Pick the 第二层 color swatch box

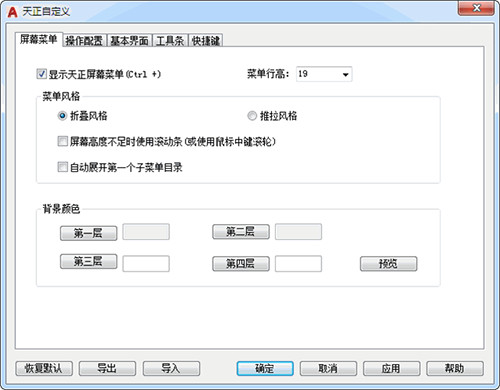tap(298, 232)
